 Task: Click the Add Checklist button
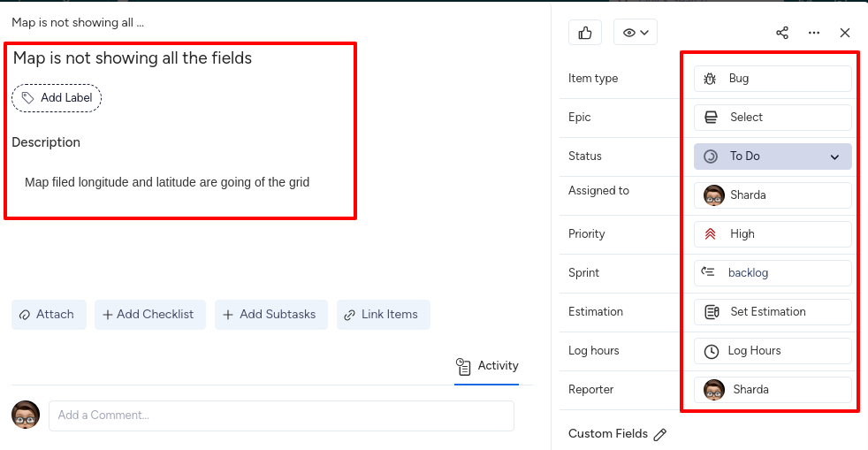pyautogui.click(x=150, y=315)
